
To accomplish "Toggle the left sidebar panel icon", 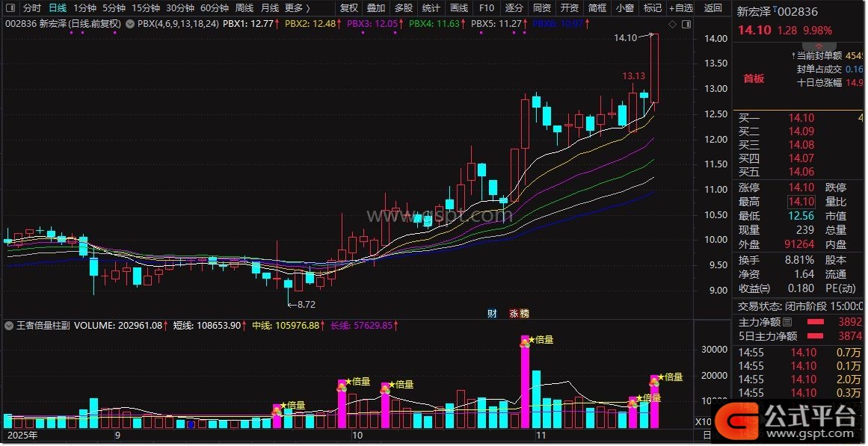I will click(10, 8).
